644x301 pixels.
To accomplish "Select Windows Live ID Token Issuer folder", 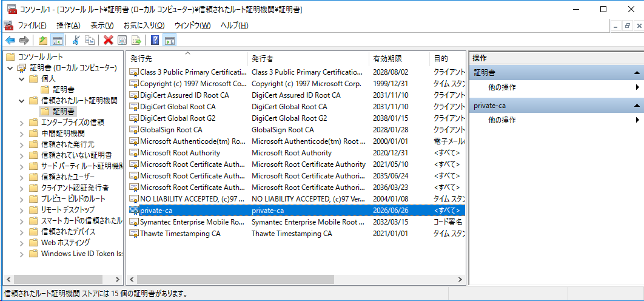I will tap(82, 253).
